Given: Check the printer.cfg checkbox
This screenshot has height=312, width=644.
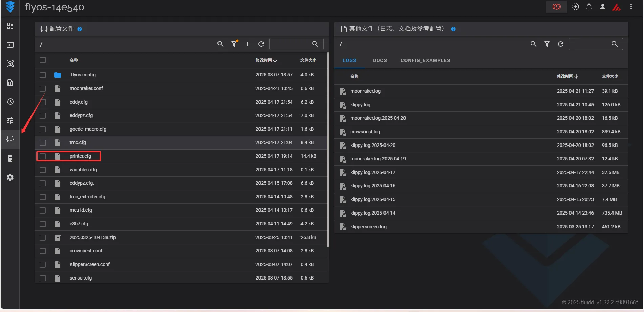Looking at the screenshot, I should pos(43,156).
